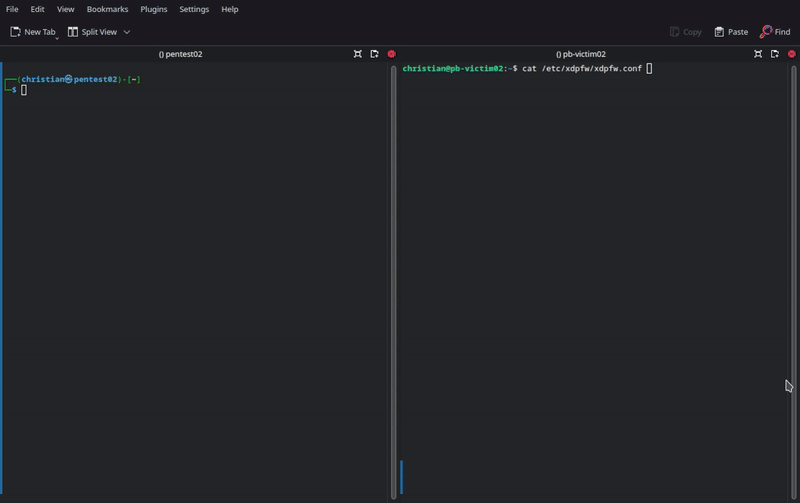800x503 pixels.
Task: Click the pb-victim02 pane scrollbar
Action: (x=794, y=280)
